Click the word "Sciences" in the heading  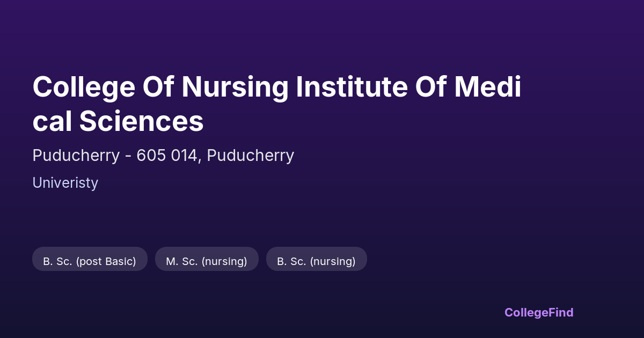(x=142, y=121)
